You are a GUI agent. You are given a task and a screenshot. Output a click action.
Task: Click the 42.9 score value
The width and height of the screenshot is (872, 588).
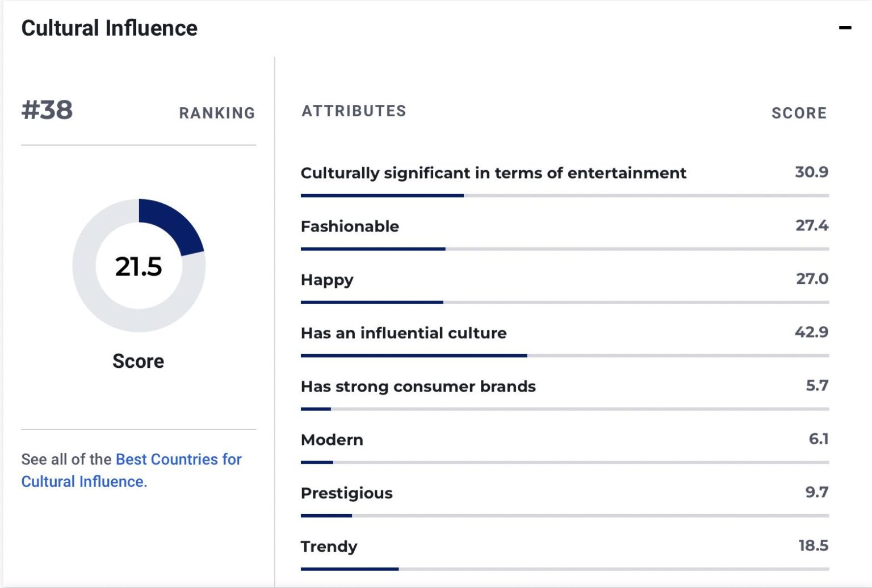[811, 332]
